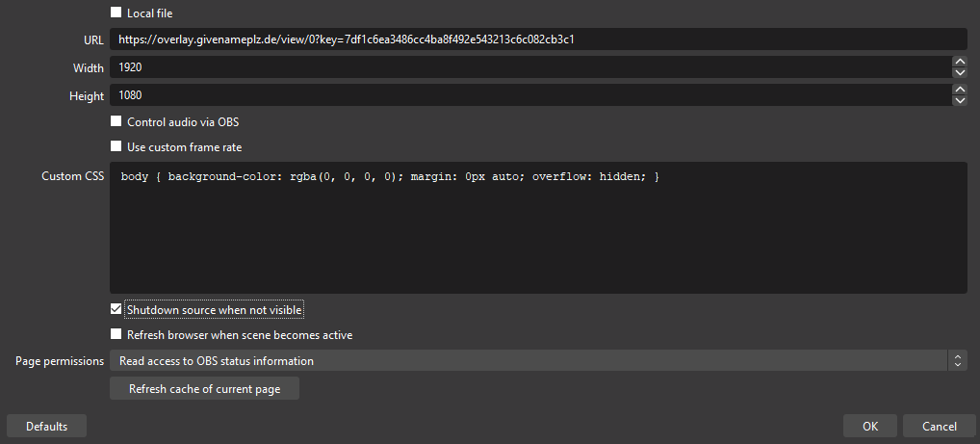
Task: Click the Height decrease arrow
Action: click(x=959, y=101)
